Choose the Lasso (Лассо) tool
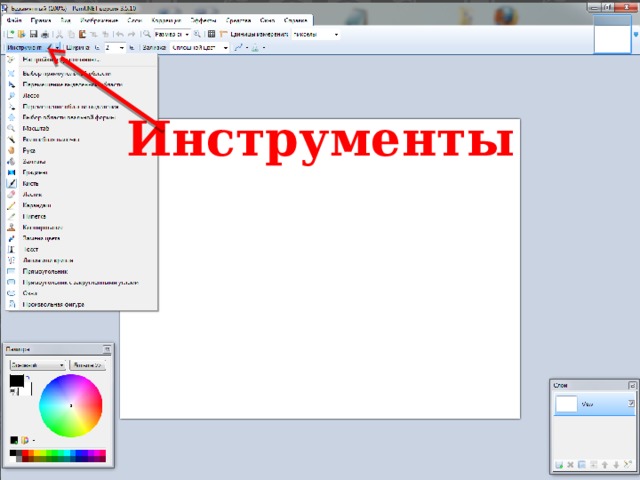Screen dimensions: 640x480 click(x=82, y=96)
